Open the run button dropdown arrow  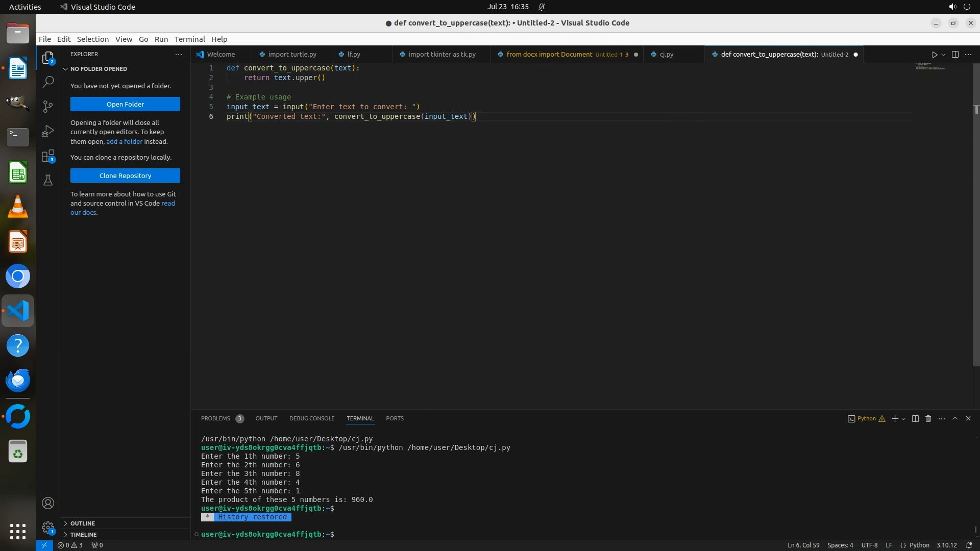click(x=943, y=55)
